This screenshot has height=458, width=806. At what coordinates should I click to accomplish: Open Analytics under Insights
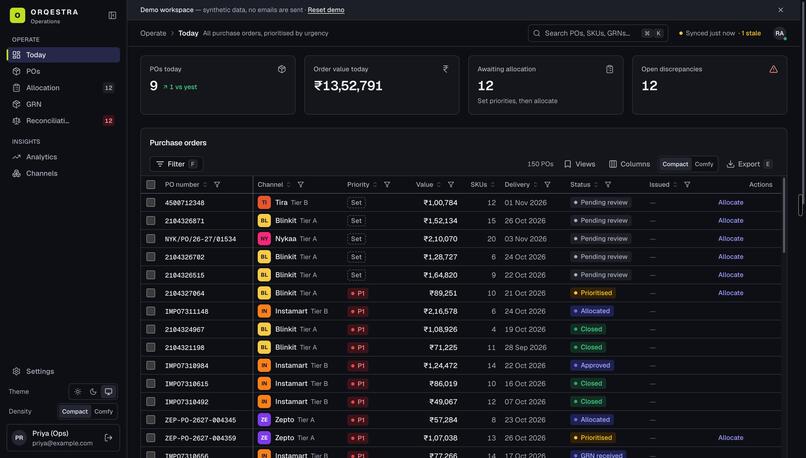(x=64, y=157)
